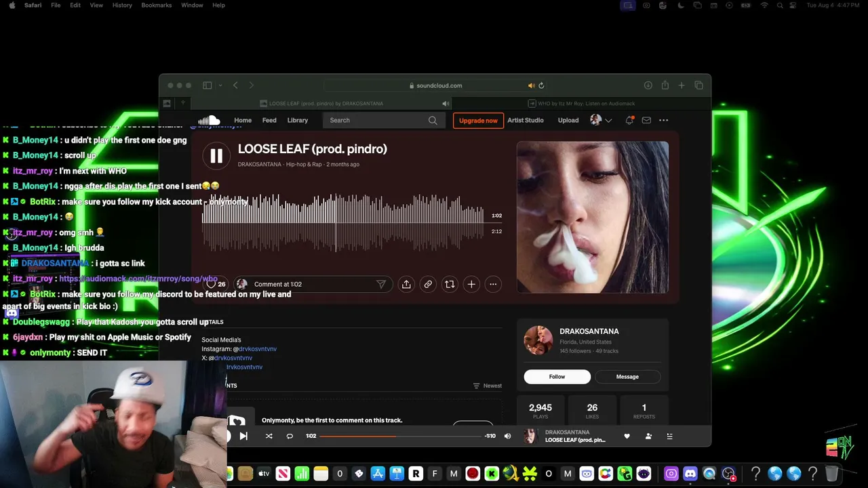
Task: Mute the player volume
Action: coord(507,436)
